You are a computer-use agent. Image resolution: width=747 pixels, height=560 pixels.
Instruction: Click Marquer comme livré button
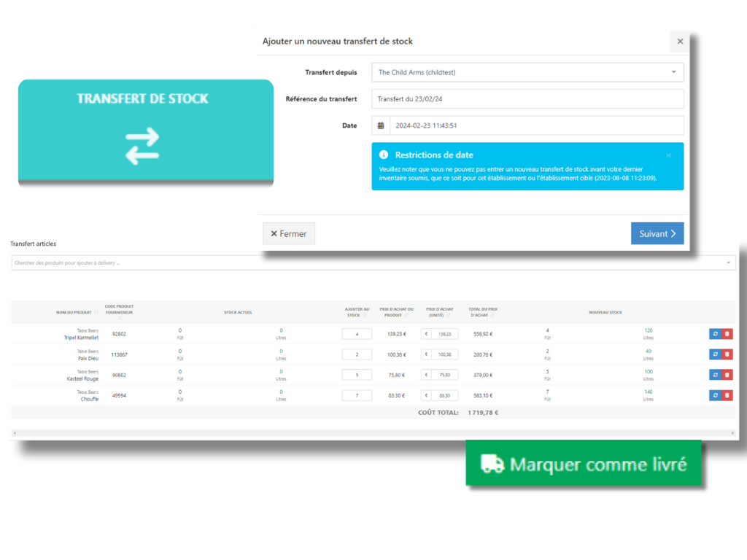(x=584, y=463)
